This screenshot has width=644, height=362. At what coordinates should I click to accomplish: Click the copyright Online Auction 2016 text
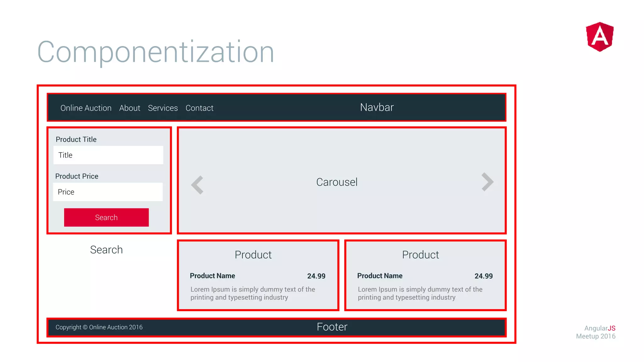tap(99, 327)
